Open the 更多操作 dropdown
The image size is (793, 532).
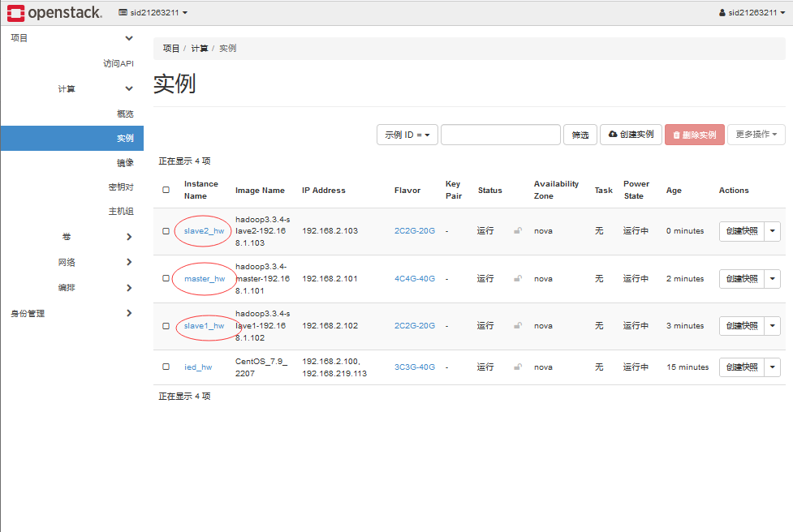(756, 135)
